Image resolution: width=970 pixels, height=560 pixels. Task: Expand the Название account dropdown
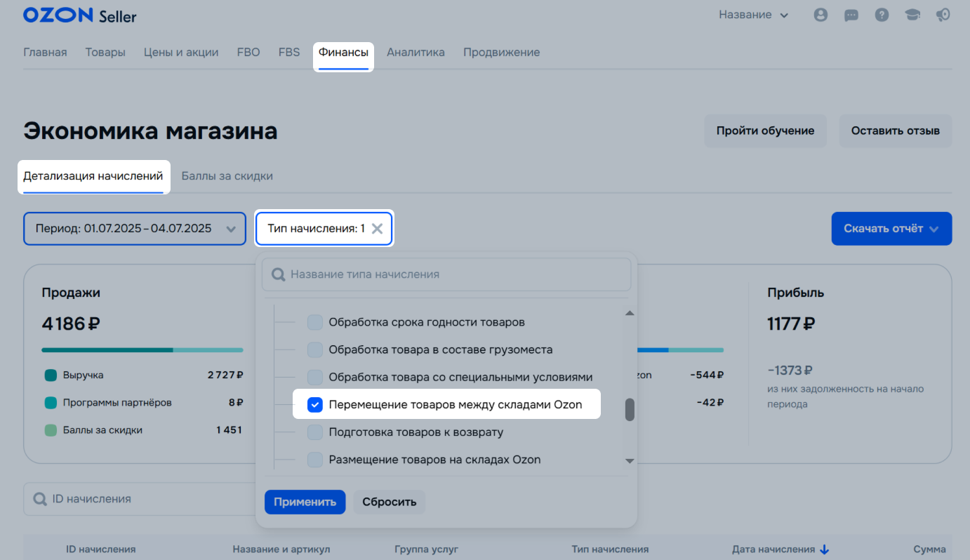[x=753, y=15]
